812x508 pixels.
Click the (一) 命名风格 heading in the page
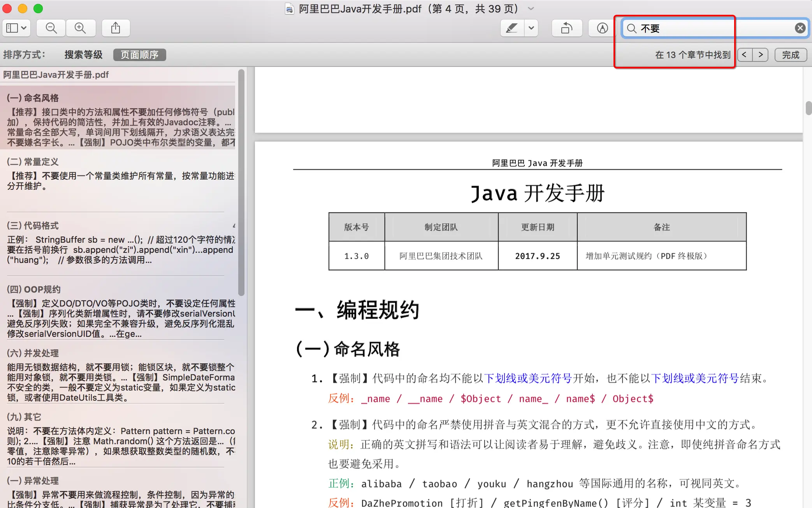click(x=348, y=349)
